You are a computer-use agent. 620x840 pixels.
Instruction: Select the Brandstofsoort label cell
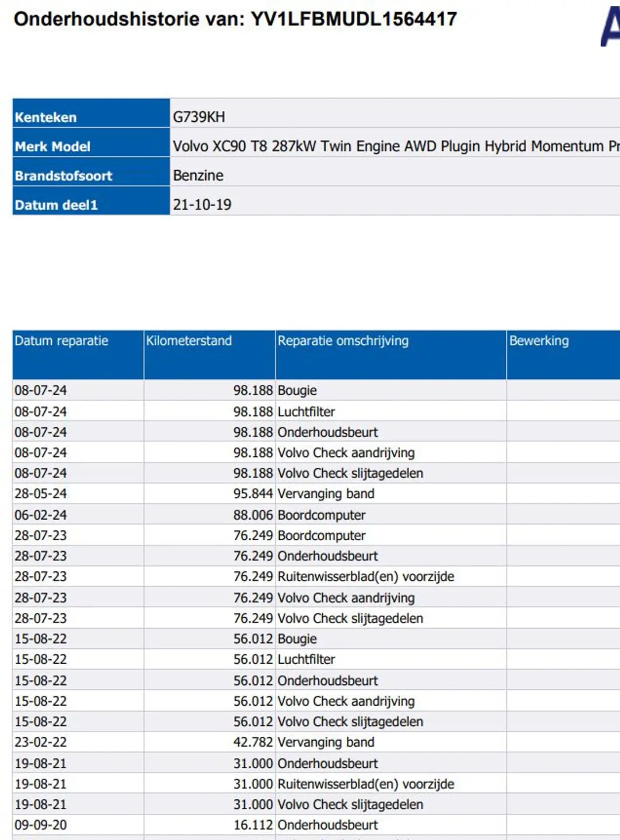[91, 171]
